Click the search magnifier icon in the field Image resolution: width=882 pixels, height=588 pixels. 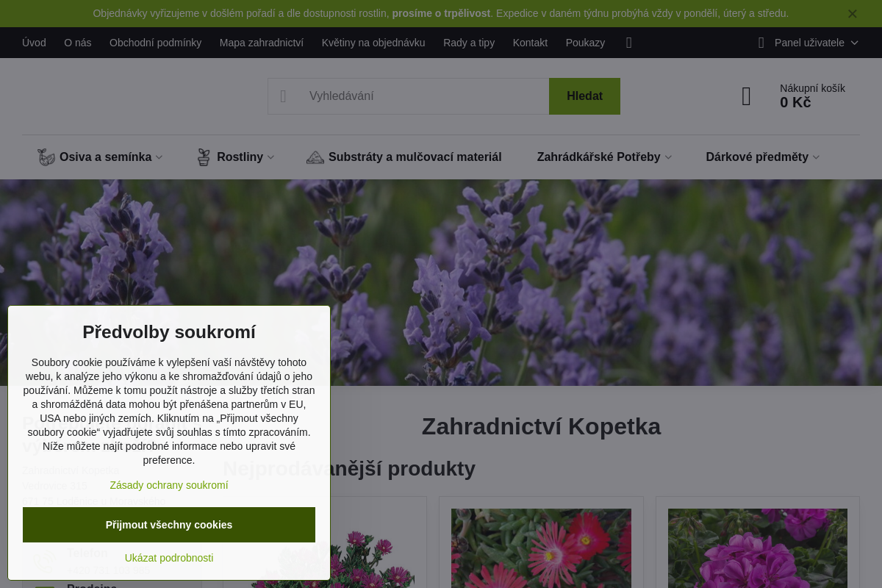pos(283,96)
